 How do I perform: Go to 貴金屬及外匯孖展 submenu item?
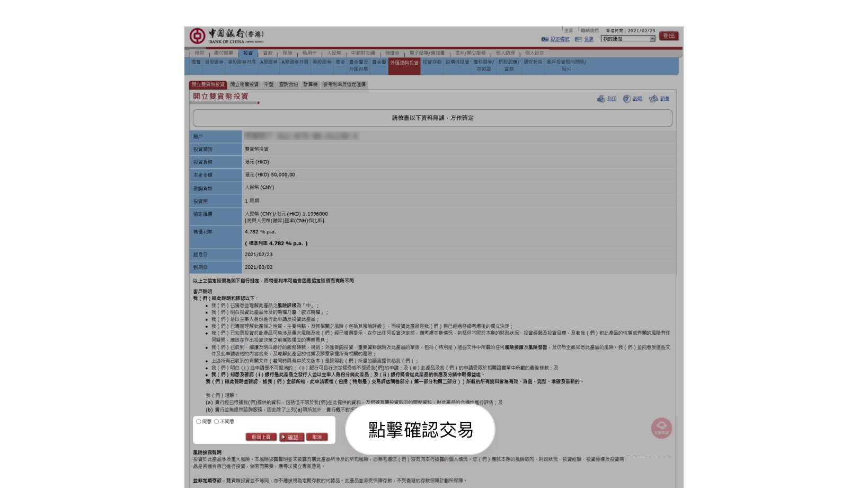359,65
